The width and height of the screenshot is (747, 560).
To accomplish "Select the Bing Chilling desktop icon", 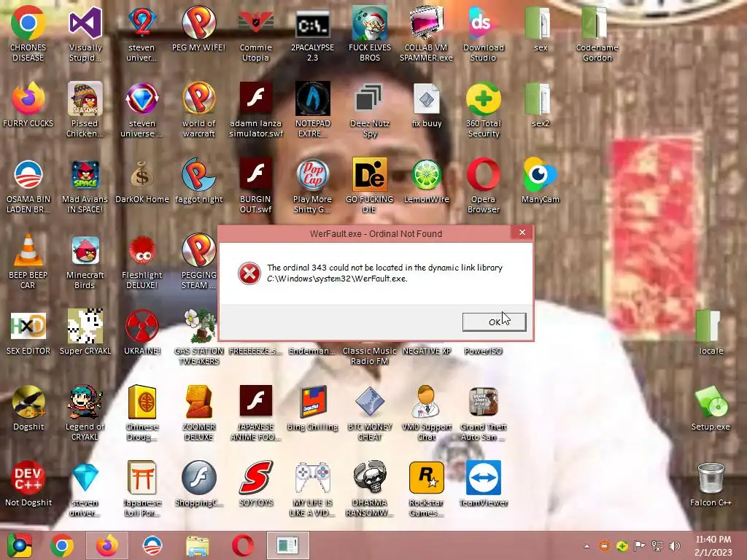I will 312,408.
